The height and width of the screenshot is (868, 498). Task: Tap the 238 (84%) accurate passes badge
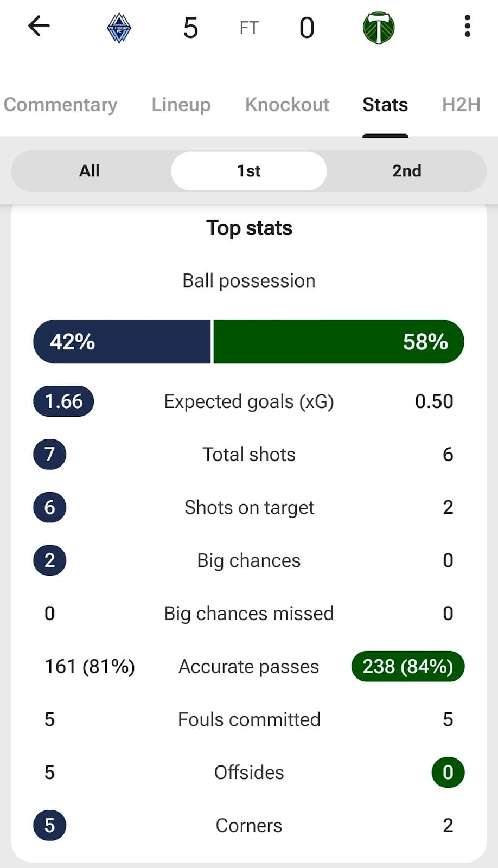(407, 666)
